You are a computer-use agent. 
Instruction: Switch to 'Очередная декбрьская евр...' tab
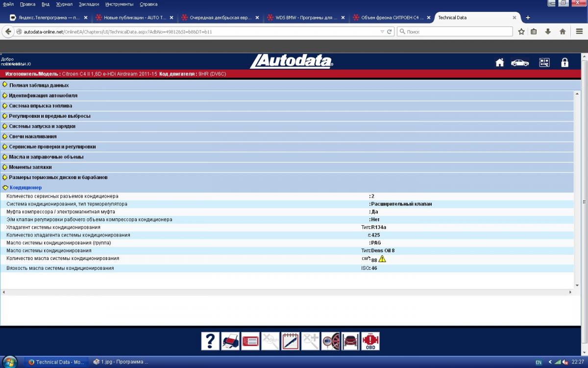pyautogui.click(x=220, y=18)
